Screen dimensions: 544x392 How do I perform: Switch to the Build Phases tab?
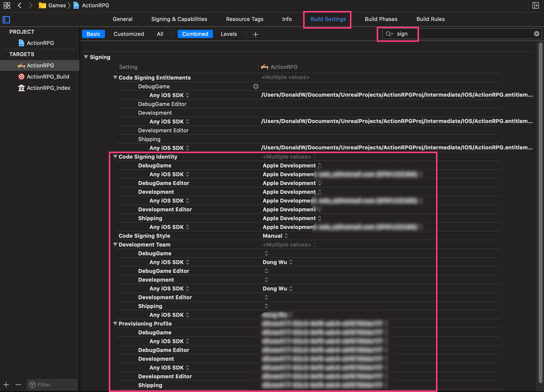tap(381, 19)
